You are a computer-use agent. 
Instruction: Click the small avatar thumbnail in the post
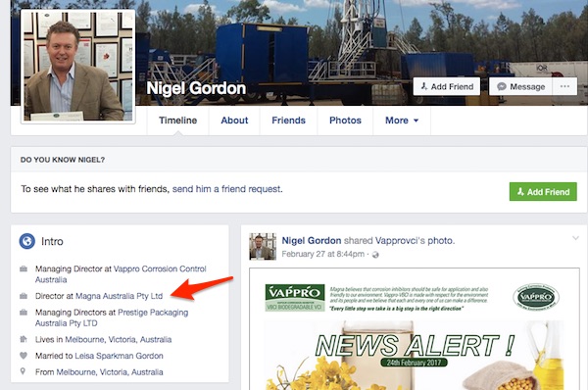point(263,246)
